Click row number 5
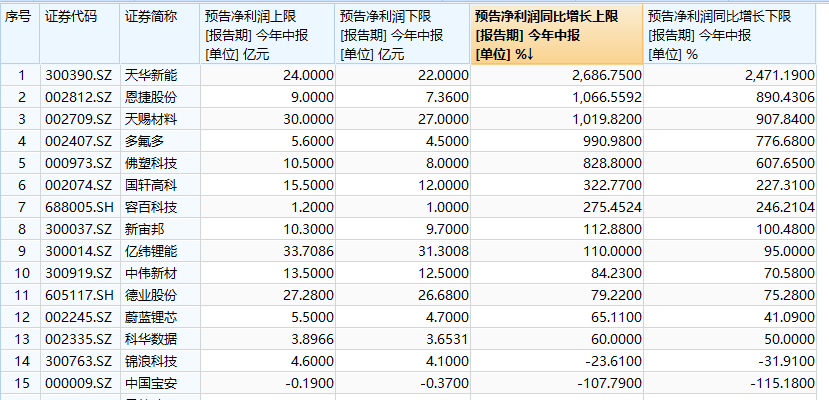 pyautogui.click(x=20, y=163)
